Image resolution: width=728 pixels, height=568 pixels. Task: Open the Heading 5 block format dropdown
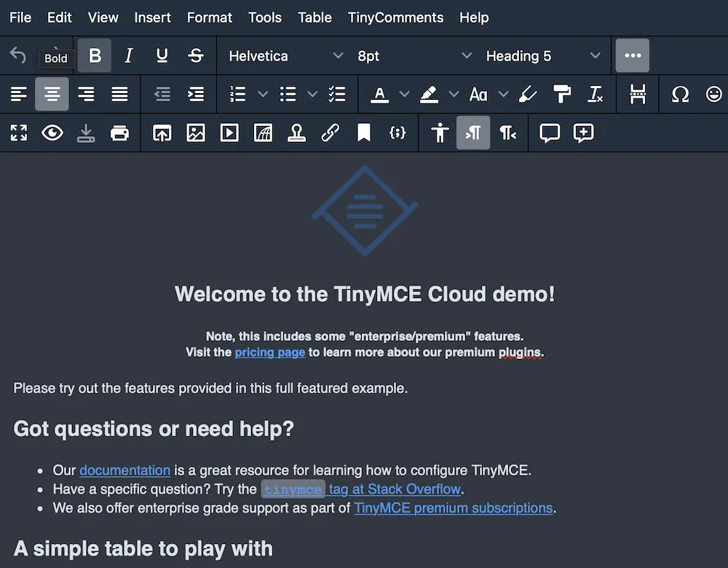pyautogui.click(x=543, y=56)
